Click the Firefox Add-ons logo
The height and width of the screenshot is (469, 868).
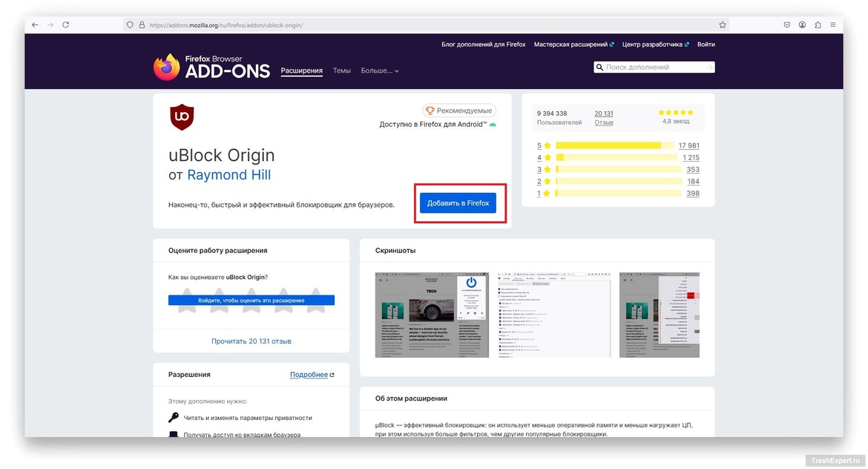tap(211, 67)
